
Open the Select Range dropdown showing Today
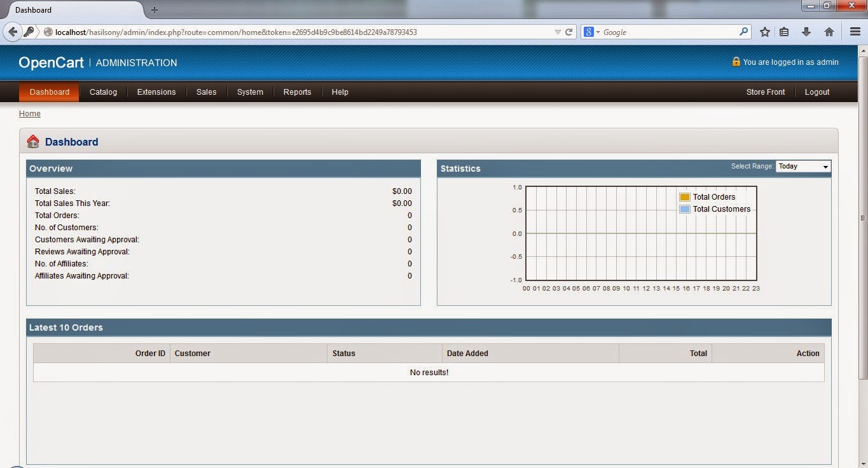(x=803, y=166)
